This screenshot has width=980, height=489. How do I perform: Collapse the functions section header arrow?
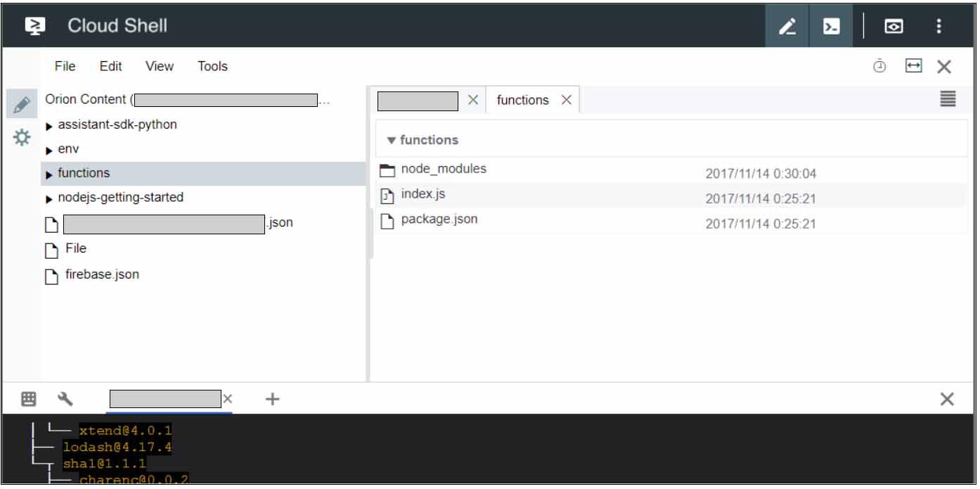coord(392,141)
